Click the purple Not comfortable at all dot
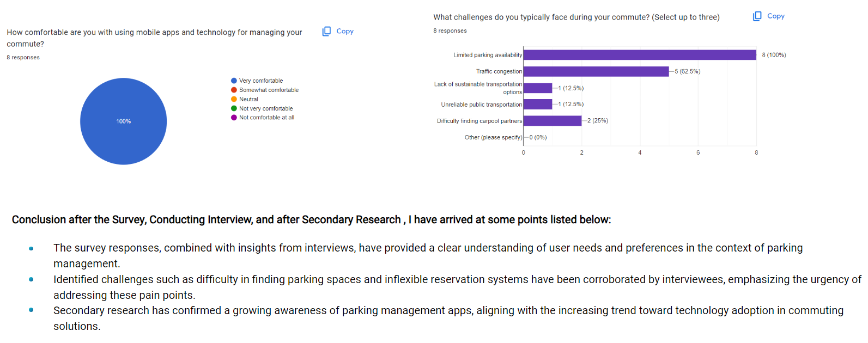The image size is (868, 343). pos(234,118)
